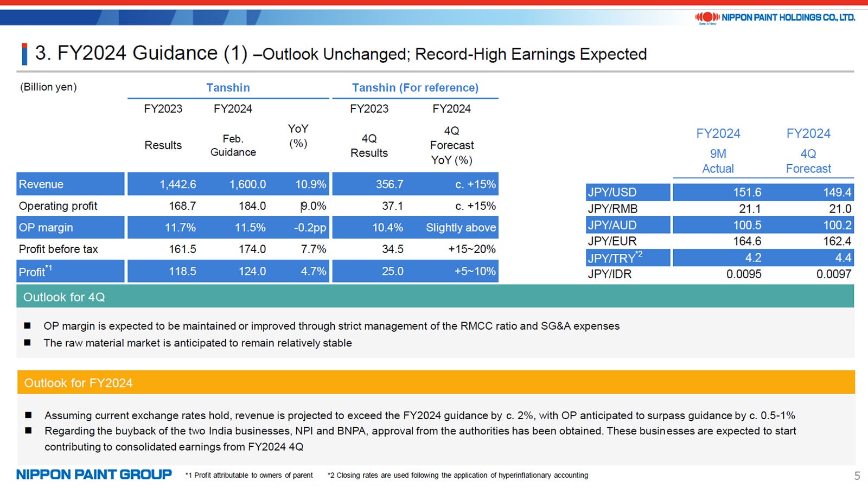Select the JPY/USD row label

click(x=612, y=192)
